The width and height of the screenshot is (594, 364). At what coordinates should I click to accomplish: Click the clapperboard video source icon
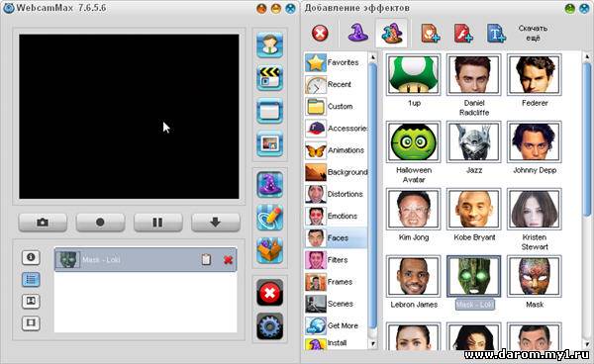(x=269, y=78)
